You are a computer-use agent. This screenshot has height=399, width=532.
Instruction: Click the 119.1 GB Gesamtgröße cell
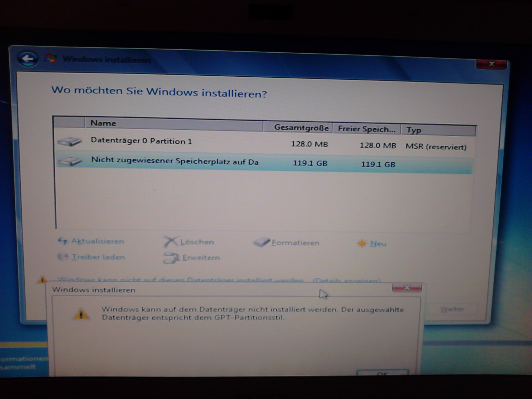[310, 163]
